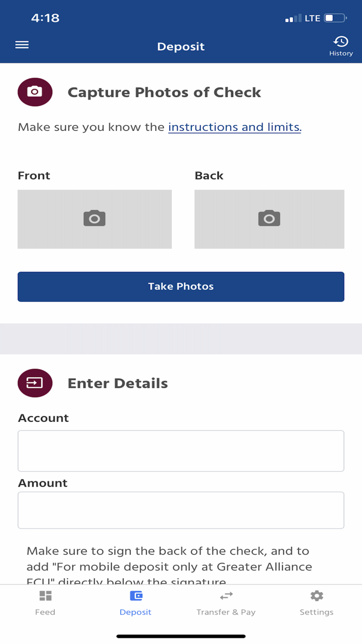Viewport: 362px width, 644px height.
Task: Tap the Feed grid icon
Action: 46,596
